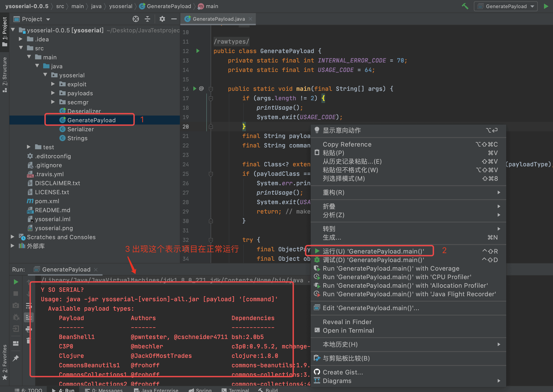Screen dimensions: 553x392
Task: Open pom.xml in the project tree
Action: click(x=47, y=201)
